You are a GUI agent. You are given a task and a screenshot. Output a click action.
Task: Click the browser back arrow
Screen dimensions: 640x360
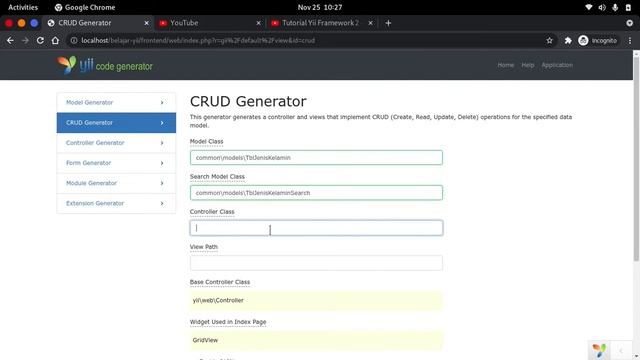(10, 40)
